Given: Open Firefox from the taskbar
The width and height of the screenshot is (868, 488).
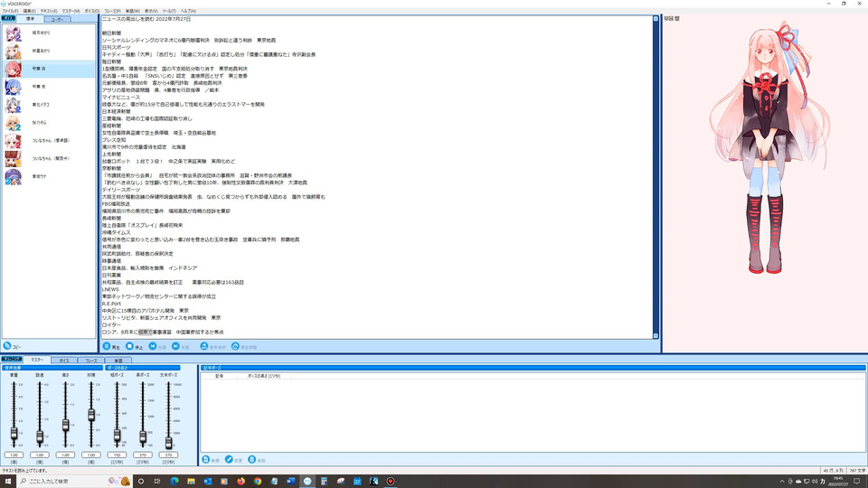Looking at the screenshot, I should pyautogui.click(x=241, y=482).
